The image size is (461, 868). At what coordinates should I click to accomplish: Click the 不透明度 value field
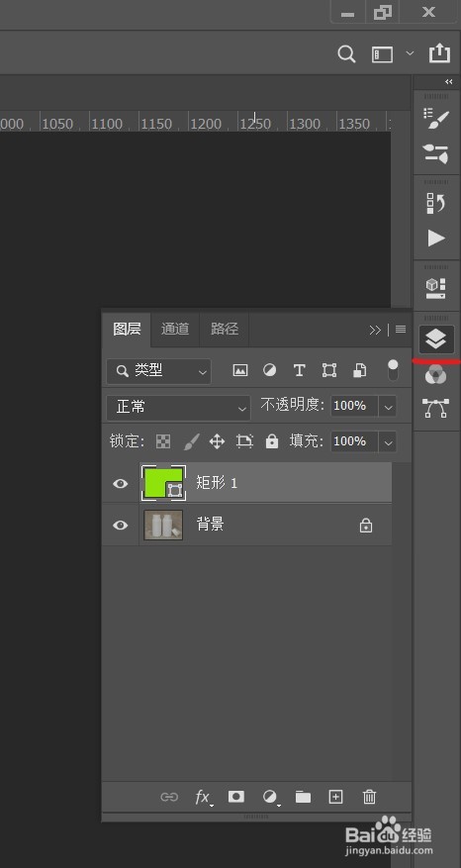pos(354,407)
